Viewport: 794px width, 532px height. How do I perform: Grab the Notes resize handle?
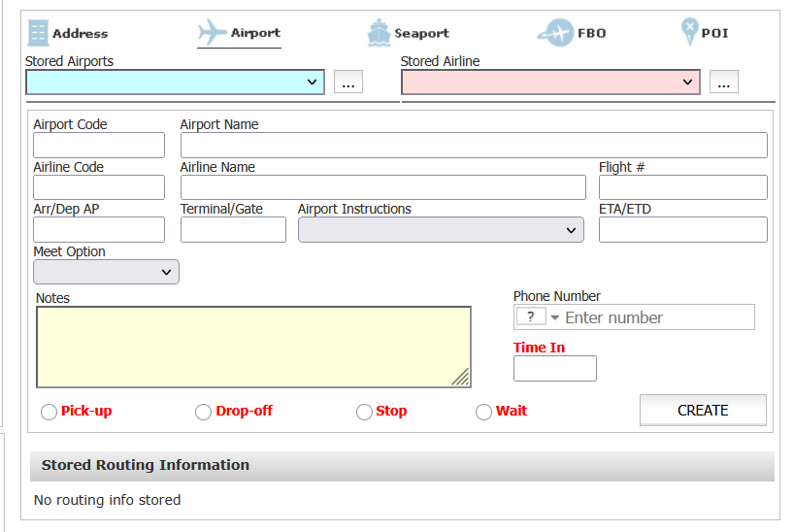click(x=461, y=378)
